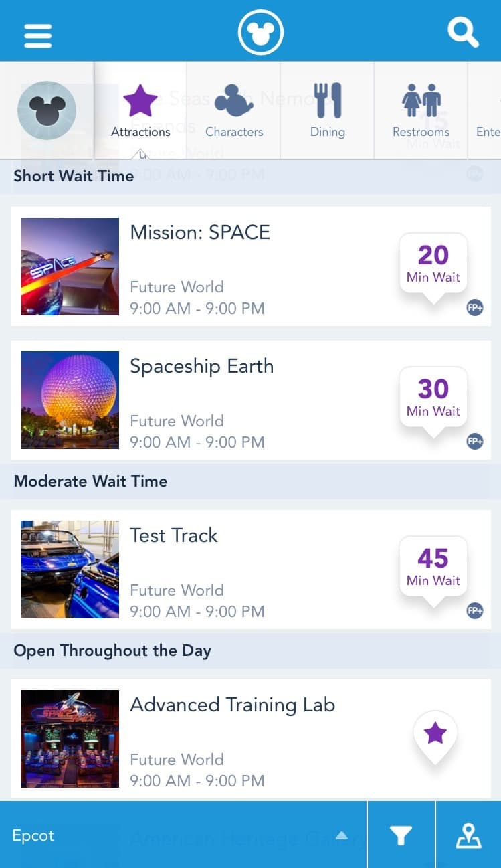
Task: Tap the FP+ badge on Test Track
Action: 474,611
